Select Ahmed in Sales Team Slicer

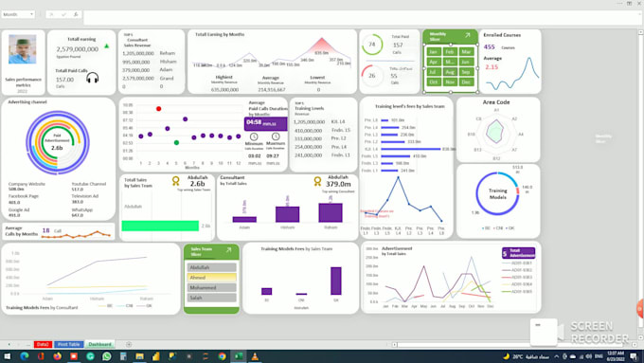click(212, 278)
